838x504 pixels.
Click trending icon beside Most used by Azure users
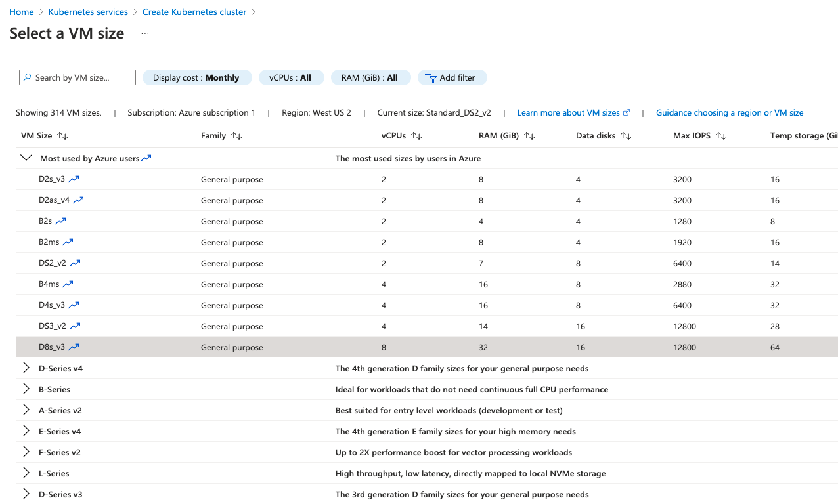(146, 158)
